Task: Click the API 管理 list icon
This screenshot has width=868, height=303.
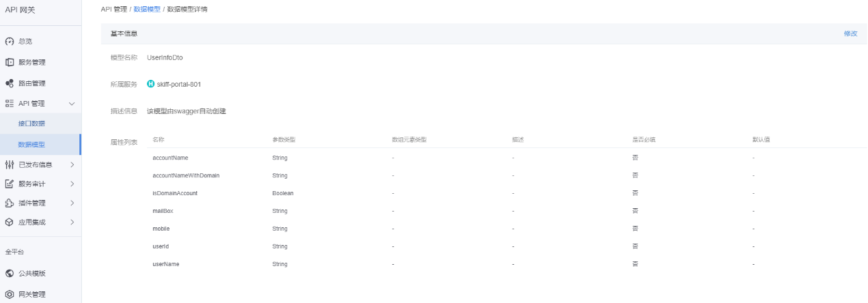Action: pyautogui.click(x=10, y=104)
